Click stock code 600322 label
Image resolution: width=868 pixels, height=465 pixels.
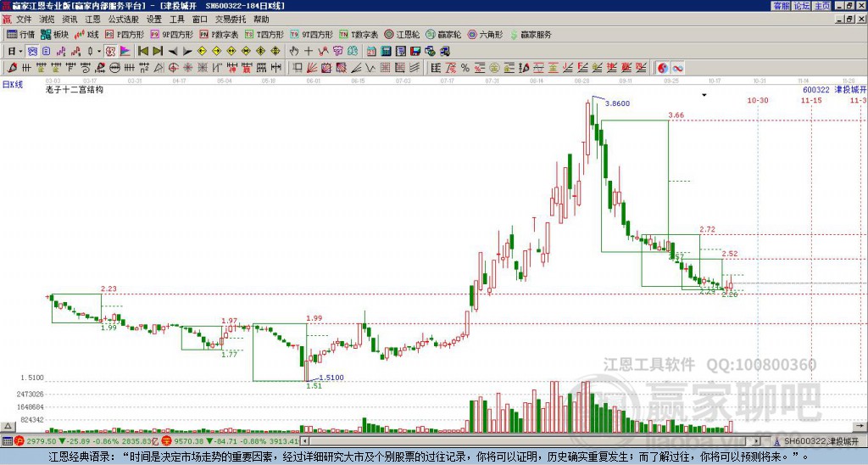(x=816, y=90)
